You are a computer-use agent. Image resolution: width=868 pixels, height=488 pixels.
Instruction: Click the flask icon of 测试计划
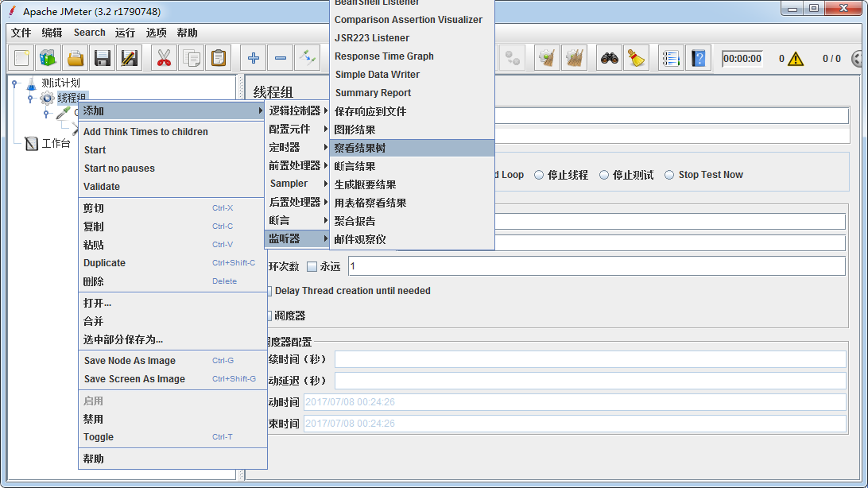[x=31, y=83]
